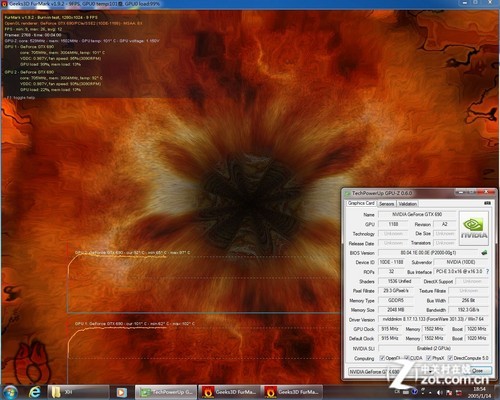Show hidden tray icons arrow
Image resolution: width=500 pixels, height=400 pixels.
pos(431,393)
